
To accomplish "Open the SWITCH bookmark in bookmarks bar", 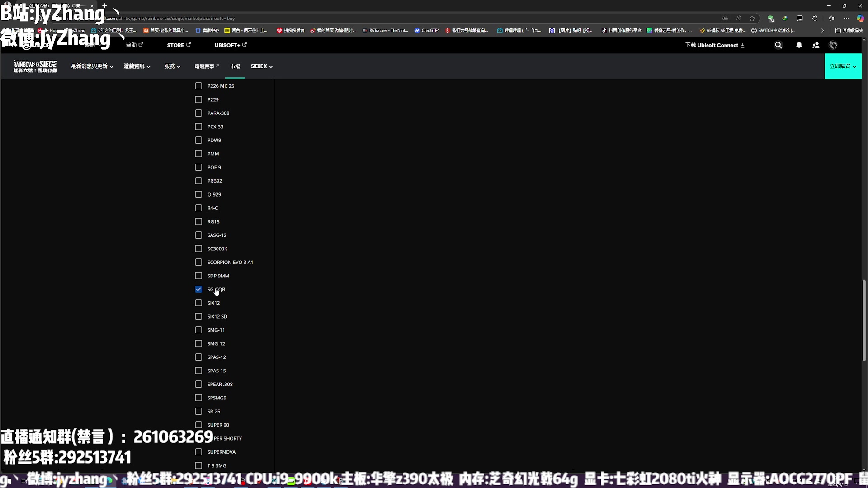I will tap(773, 31).
